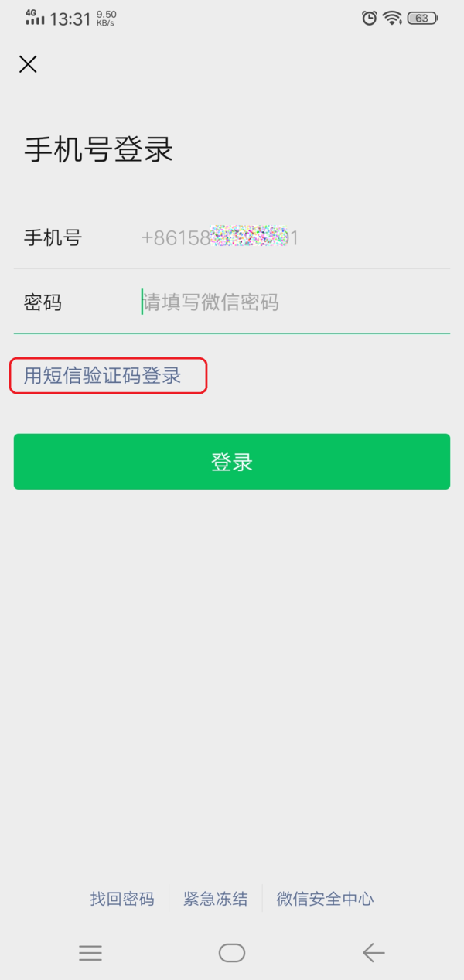Switch to 用短信验证码登录 login

tap(102, 376)
